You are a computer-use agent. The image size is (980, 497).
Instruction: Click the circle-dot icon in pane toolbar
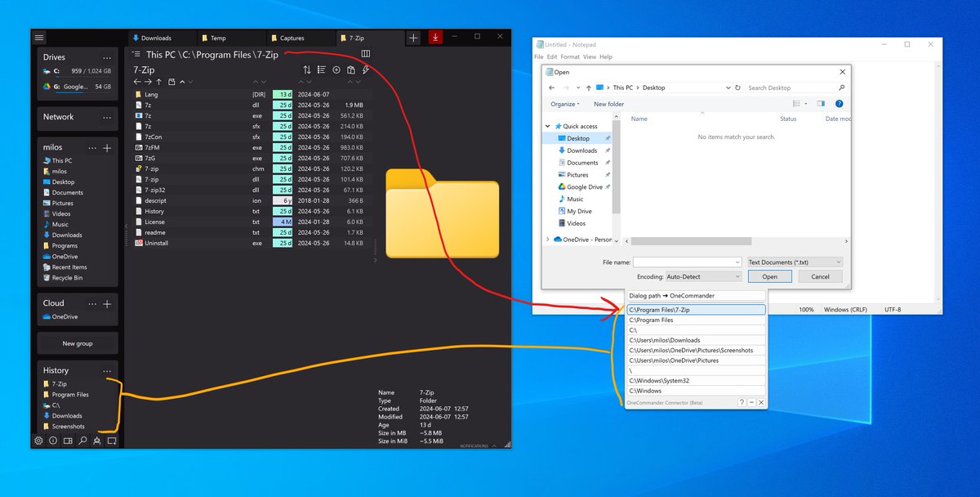[x=336, y=70]
